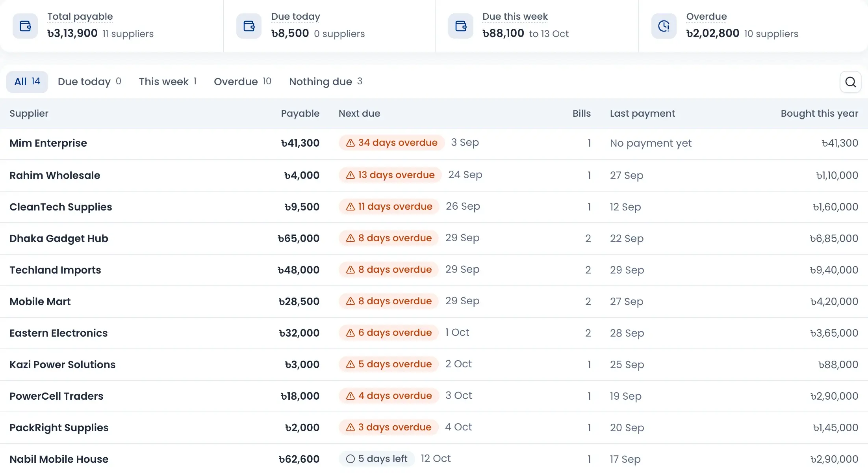The image size is (868, 473).
Task: Click the search magnifier icon
Action: (x=850, y=82)
